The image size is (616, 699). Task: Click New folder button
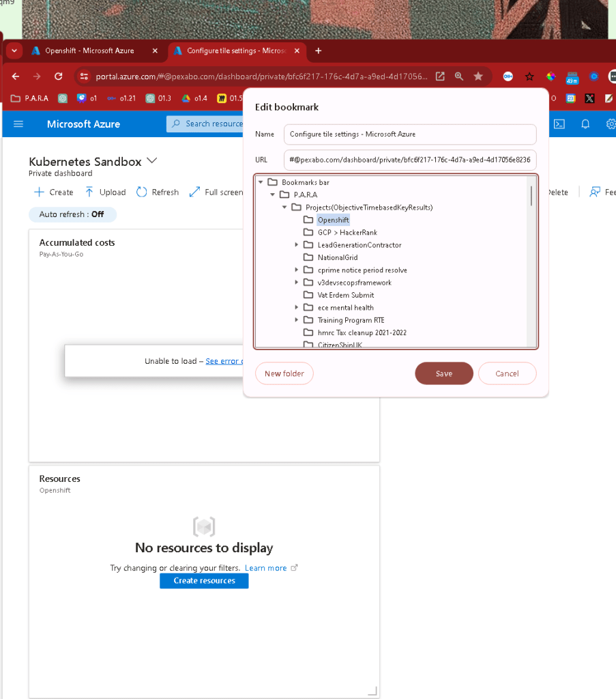click(284, 373)
